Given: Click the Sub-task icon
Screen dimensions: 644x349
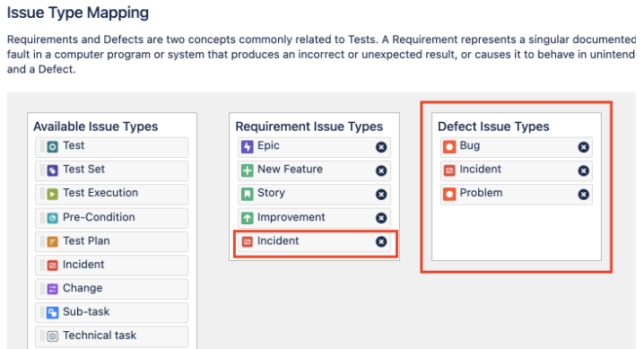Looking at the screenshot, I should click(x=53, y=312).
